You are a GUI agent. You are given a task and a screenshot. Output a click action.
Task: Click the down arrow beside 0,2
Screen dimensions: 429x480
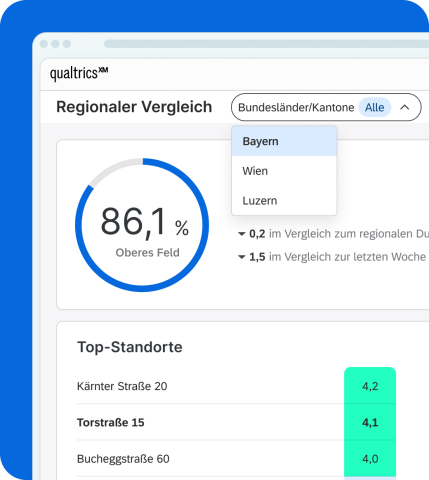tap(242, 234)
